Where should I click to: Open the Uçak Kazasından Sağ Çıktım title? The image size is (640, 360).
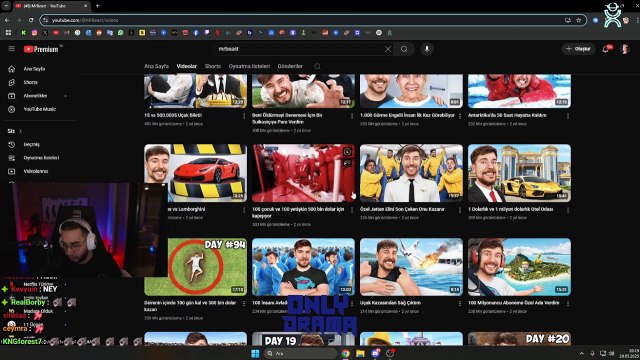pos(390,303)
